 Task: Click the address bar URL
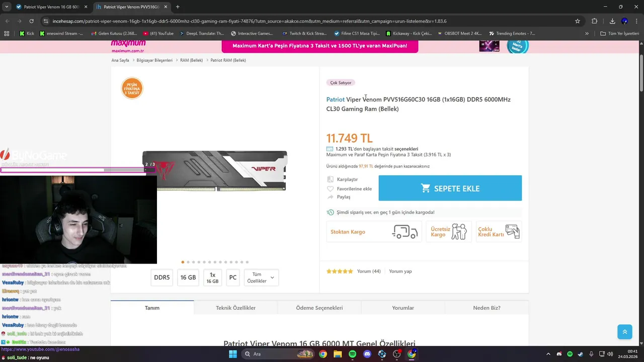click(x=249, y=21)
